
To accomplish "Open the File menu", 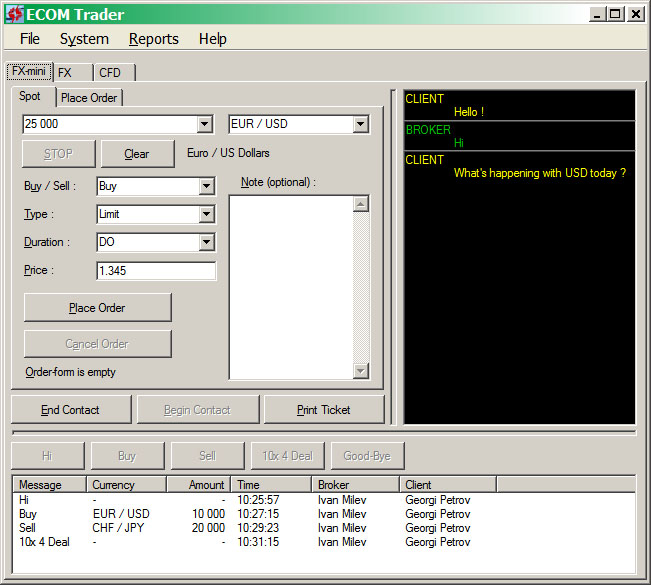I will point(30,39).
